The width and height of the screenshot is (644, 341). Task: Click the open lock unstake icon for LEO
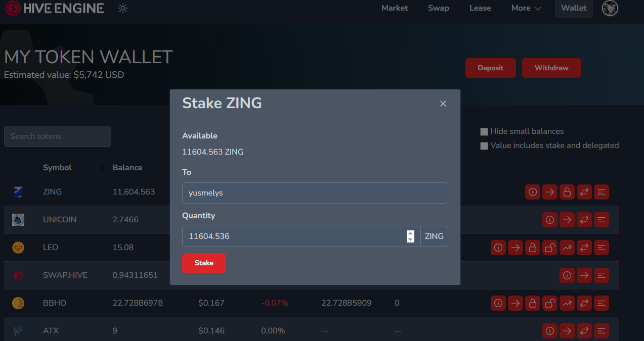click(x=550, y=248)
